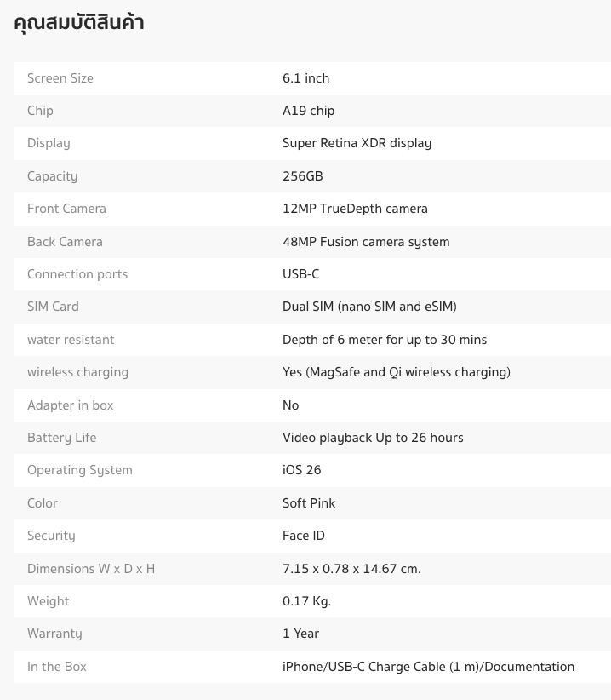This screenshot has width=611, height=700.
Task: Click the Adapter in box label
Action: [x=70, y=405]
